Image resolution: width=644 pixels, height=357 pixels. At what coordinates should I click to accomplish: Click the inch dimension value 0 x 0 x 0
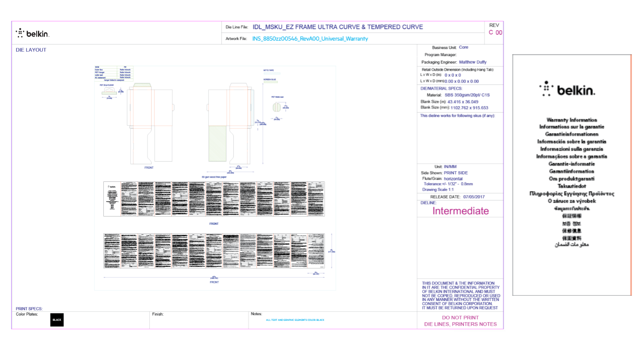[x=453, y=75]
